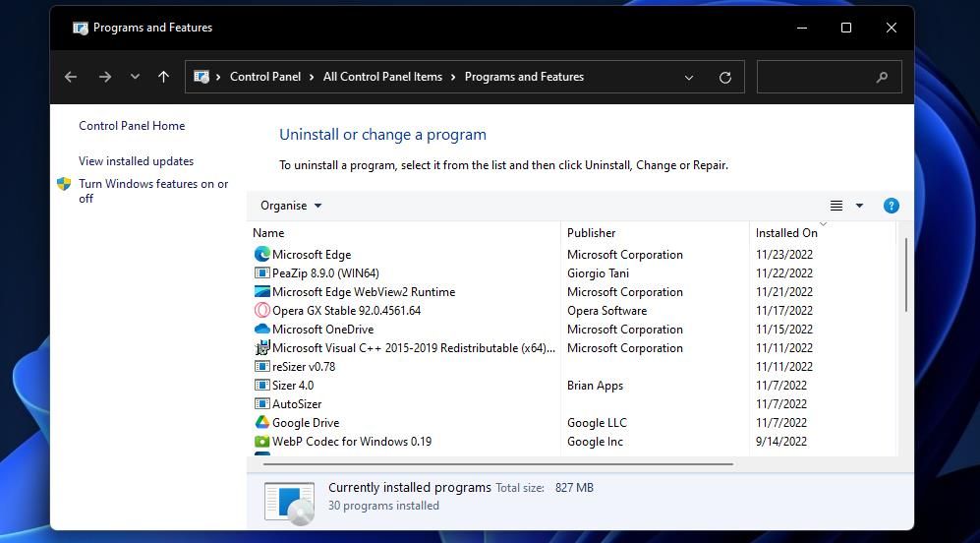
Task: Click the Forward navigation arrow
Action: (105, 77)
